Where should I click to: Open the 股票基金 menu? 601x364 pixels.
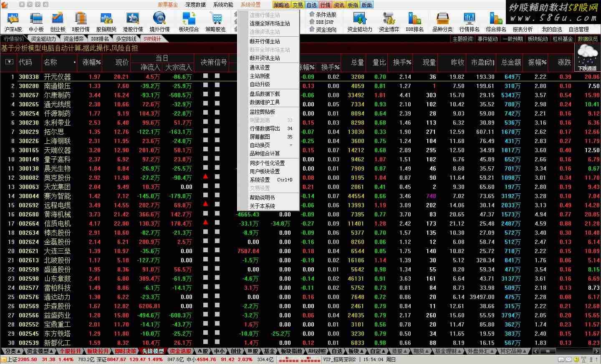tap(168, 5)
